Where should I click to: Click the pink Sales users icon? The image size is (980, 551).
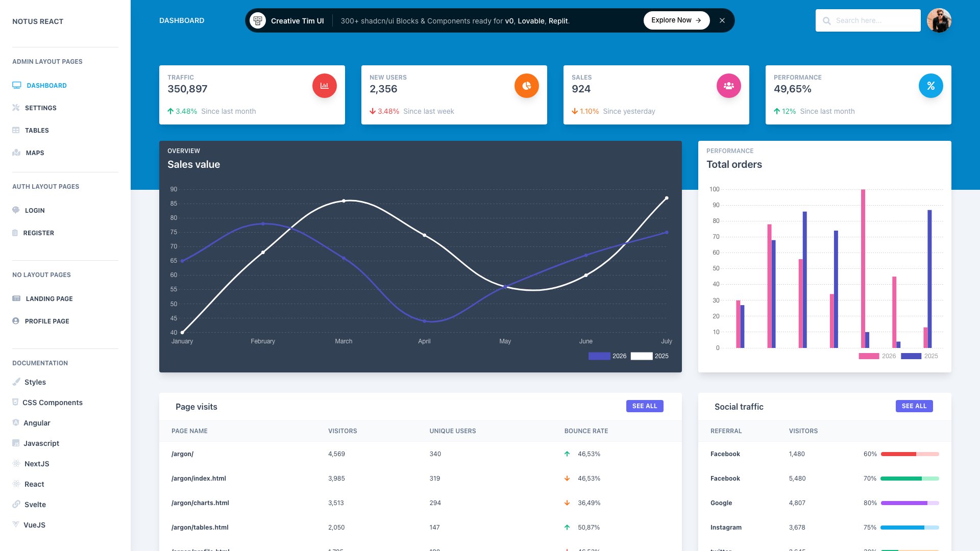tap(728, 86)
